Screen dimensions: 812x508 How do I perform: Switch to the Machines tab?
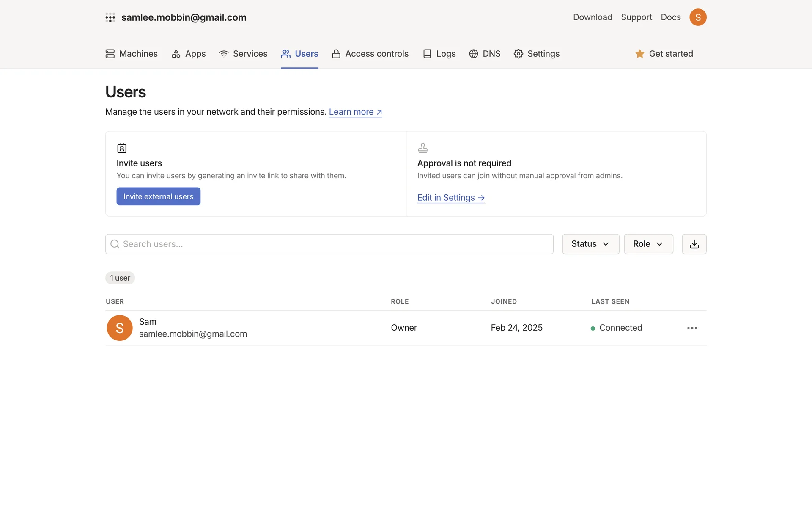(132, 54)
